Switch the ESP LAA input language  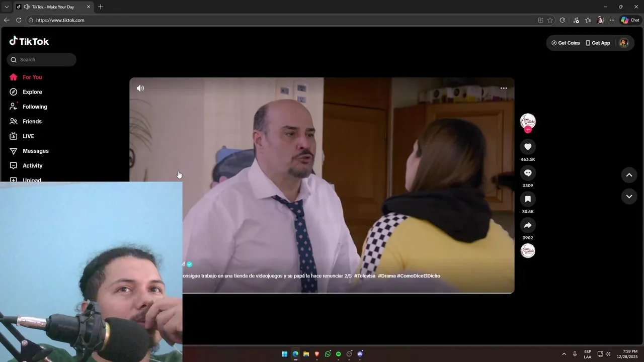coord(588,354)
